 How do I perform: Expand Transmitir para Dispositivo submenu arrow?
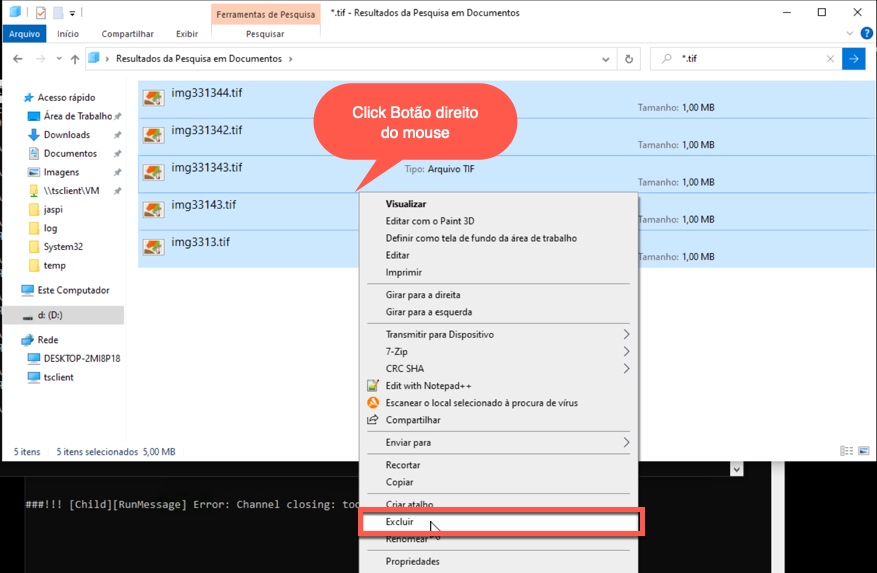pyautogui.click(x=626, y=335)
